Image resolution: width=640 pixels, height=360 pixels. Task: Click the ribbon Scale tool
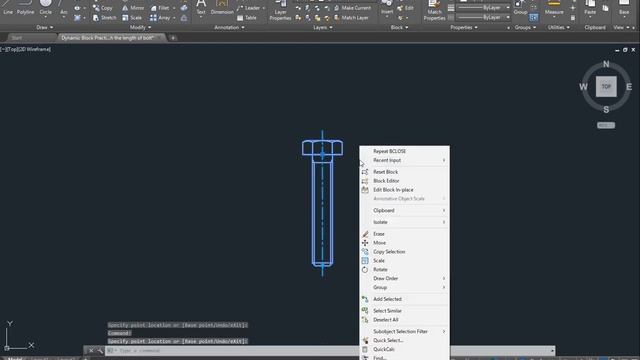pyautogui.click(x=132, y=18)
